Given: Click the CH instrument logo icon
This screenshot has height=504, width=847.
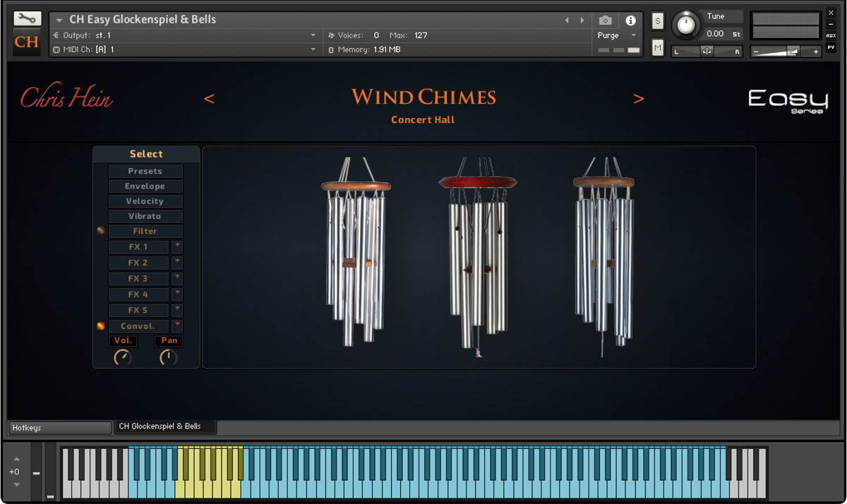Looking at the screenshot, I should [x=27, y=42].
